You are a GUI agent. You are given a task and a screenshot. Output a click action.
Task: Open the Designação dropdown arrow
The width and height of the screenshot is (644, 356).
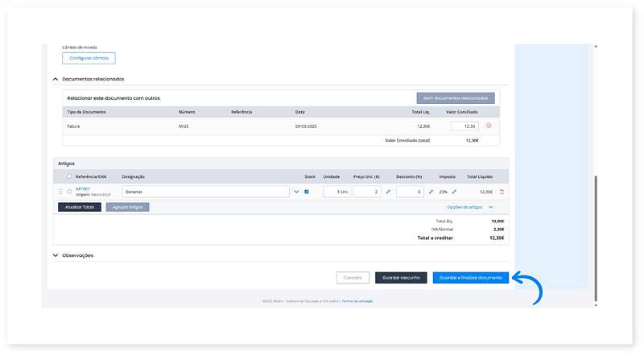[296, 192]
